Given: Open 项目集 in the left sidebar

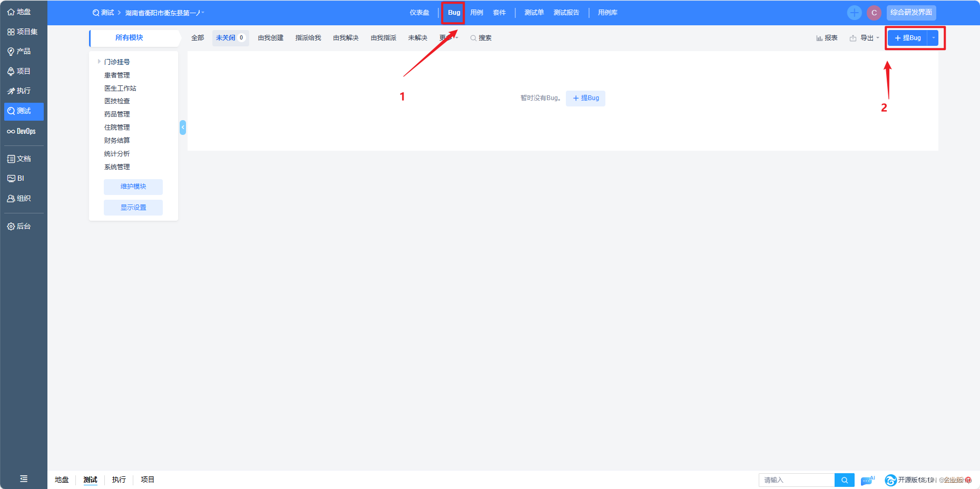Looking at the screenshot, I should pyautogui.click(x=23, y=32).
